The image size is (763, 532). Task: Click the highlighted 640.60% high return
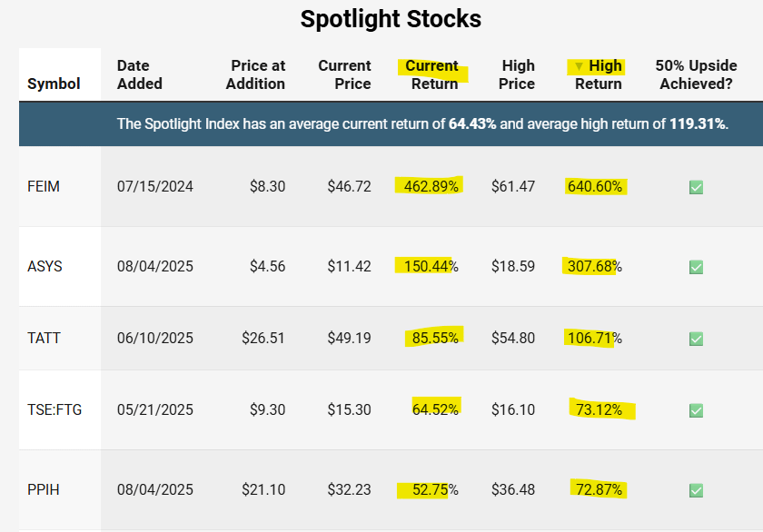[595, 186]
